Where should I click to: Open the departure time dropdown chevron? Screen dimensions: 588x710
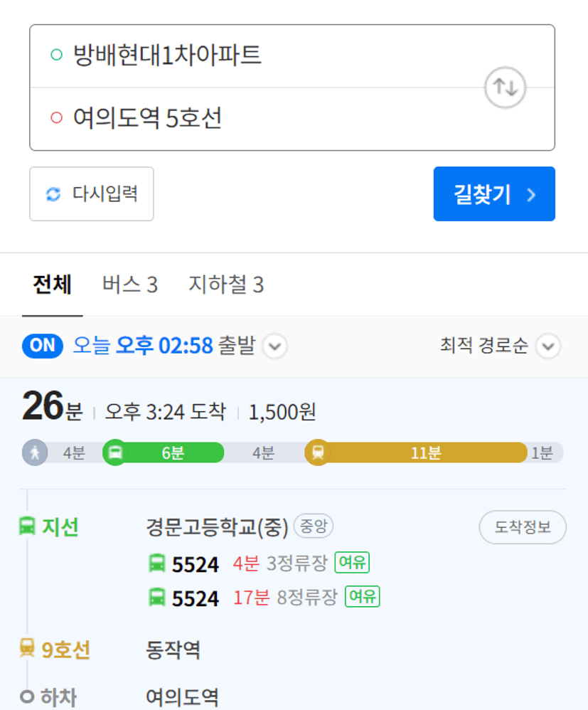(274, 346)
